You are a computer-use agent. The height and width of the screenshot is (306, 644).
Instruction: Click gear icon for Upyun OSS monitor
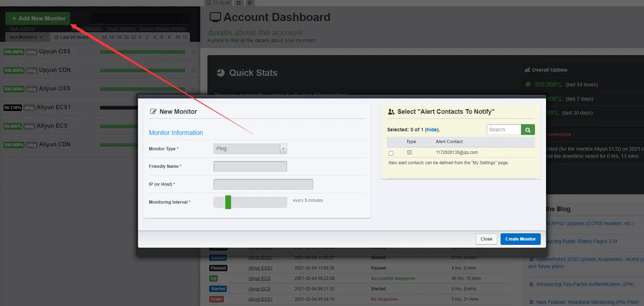[193, 52]
